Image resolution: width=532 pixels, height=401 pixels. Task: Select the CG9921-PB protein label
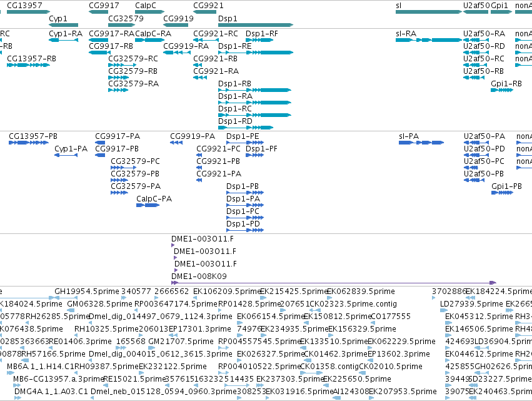[218, 161]
